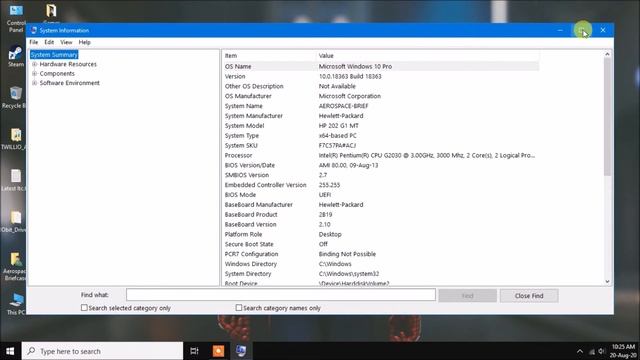Click the vertical scrollbar thumb
The width and height of the screenshot is (640, 360).
(607, 117)
